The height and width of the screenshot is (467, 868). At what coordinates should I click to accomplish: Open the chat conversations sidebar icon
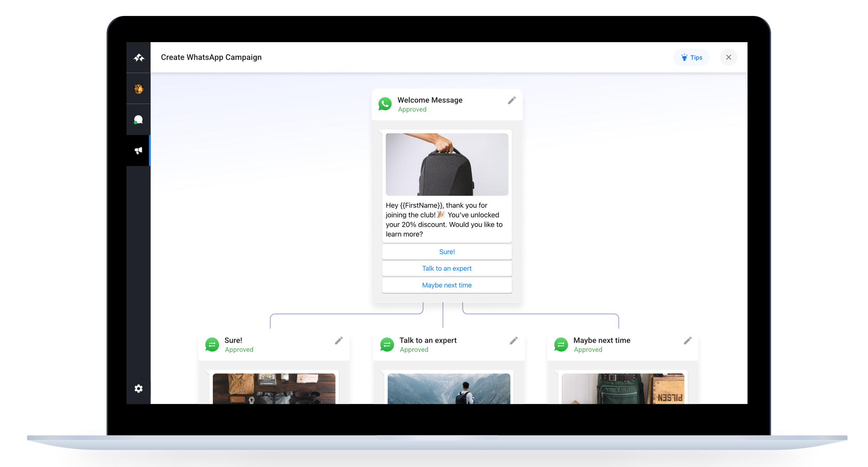[138, 120]
